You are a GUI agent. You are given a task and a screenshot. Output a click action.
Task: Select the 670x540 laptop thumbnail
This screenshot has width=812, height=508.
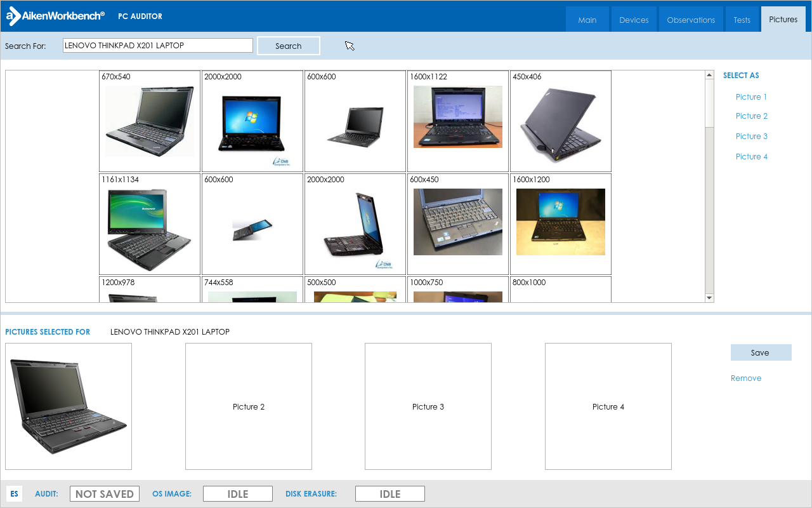[x=150, y=121]
